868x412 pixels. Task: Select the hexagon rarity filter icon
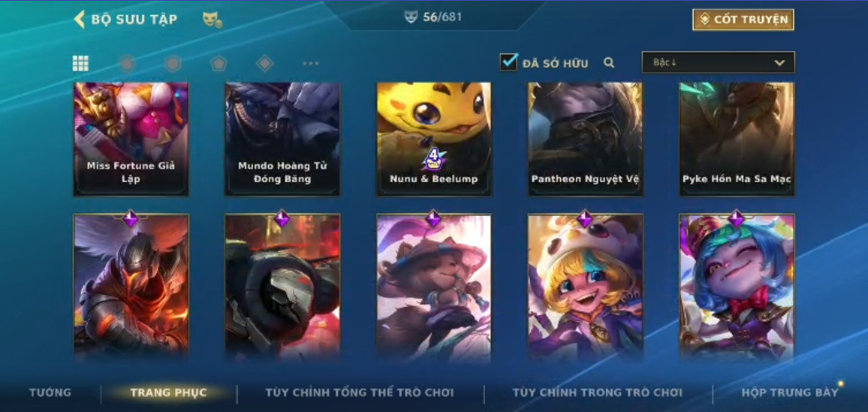[174, 63]
